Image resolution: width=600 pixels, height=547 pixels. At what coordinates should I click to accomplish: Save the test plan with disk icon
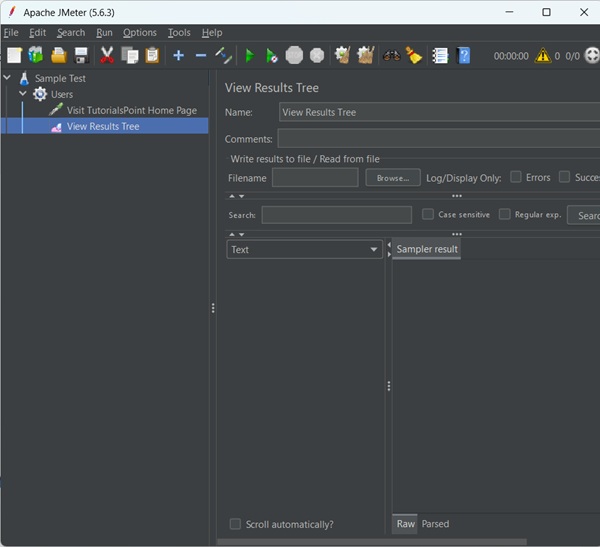click(x=81, y=56)
